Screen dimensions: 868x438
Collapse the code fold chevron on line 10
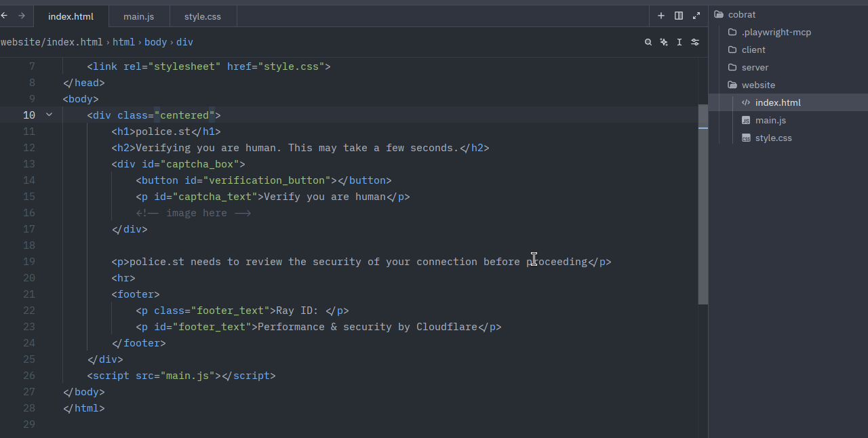(49, 115)
